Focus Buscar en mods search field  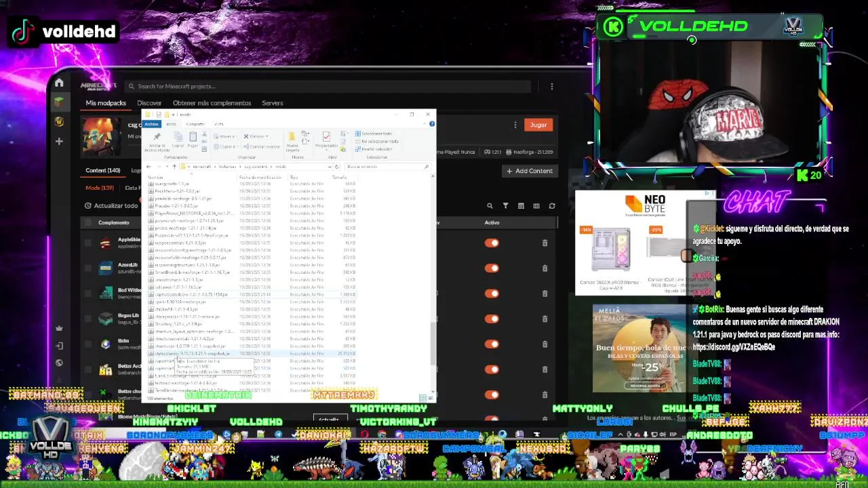(387, 167)
